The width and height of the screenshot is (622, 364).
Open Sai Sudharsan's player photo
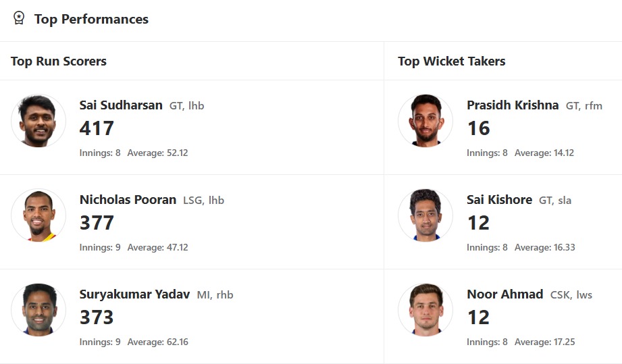tap(38, 122)
